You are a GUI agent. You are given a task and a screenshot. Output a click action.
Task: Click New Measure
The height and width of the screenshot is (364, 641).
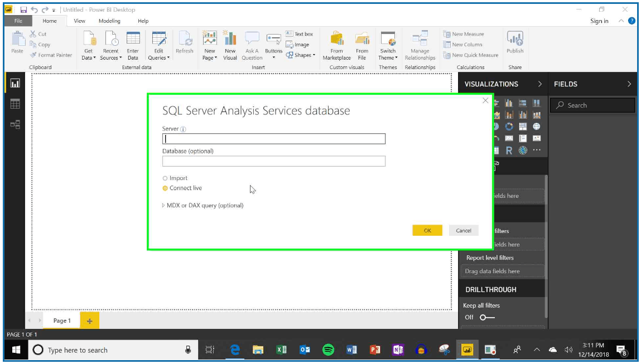[x=464, y=34]
